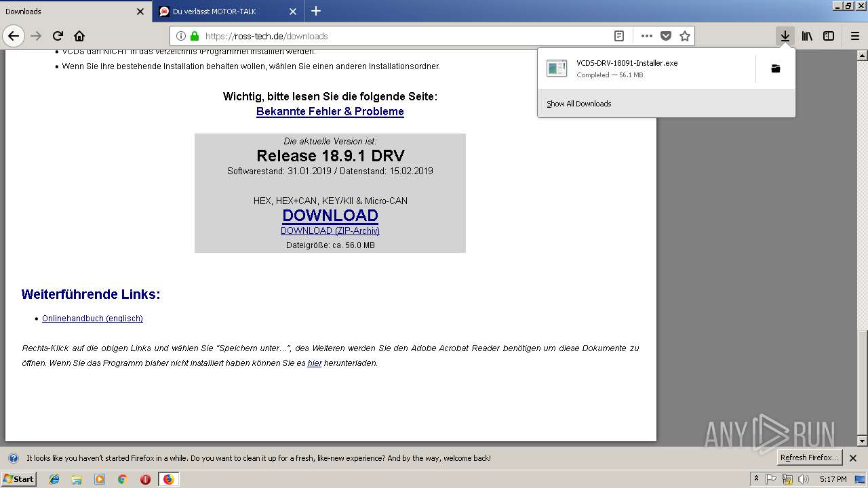Reload the current page
868x488 pixels.
click(x=58, y=36)
